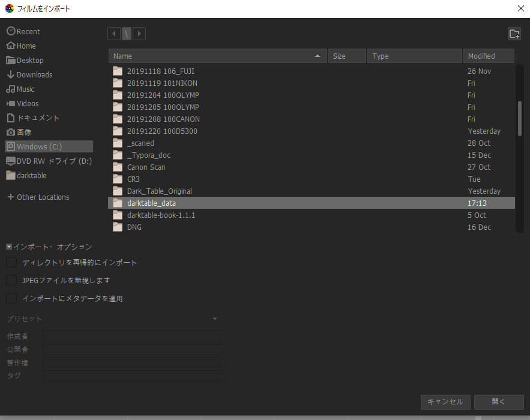Viewport: 530px width, 420px height.
Task: Click the 著作権 input field
Action: [133, 362]
